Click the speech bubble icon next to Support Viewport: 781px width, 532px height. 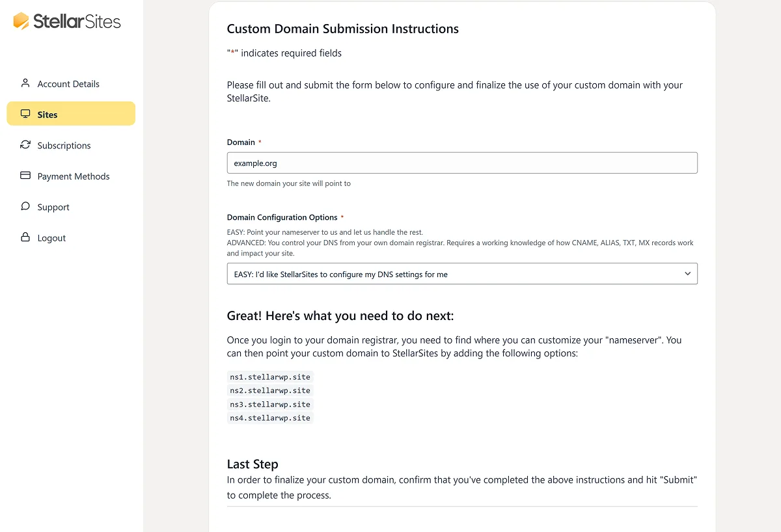click(x=25, y=207)
